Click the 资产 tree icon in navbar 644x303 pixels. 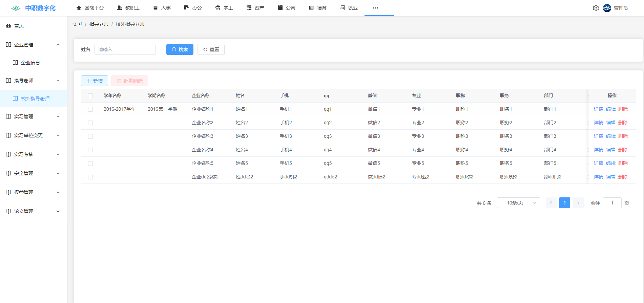click(x=249, y=8)
